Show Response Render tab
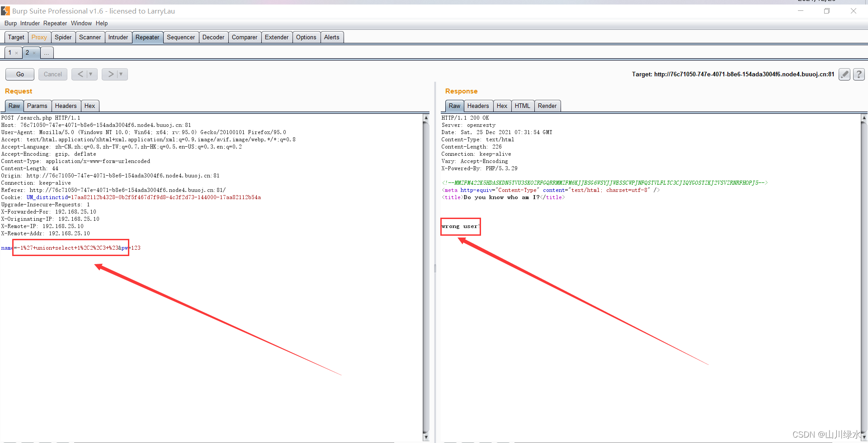The height and width of the screenshot is (443, 868). coord(547,106)
